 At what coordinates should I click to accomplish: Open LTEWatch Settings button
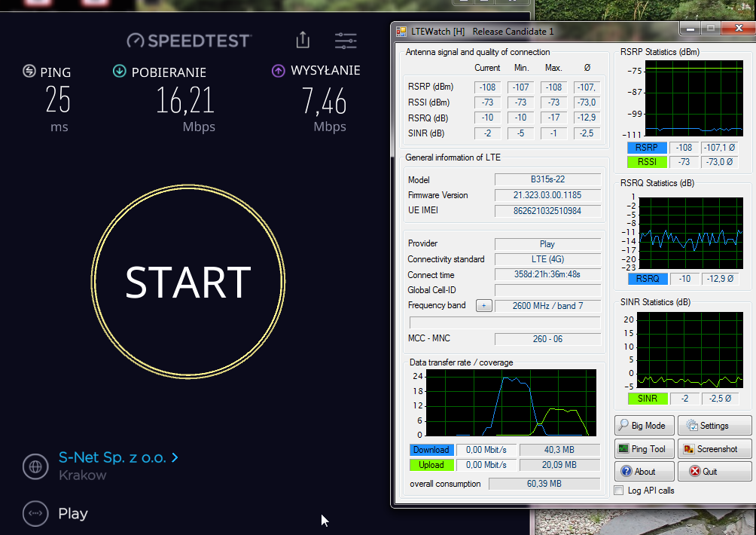click(714, 426)
